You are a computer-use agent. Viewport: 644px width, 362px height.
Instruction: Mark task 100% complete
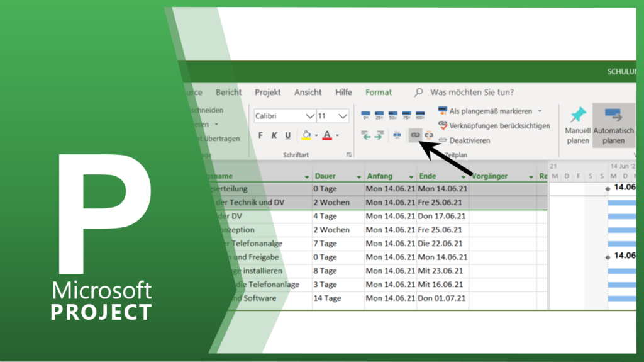(420, 115)
